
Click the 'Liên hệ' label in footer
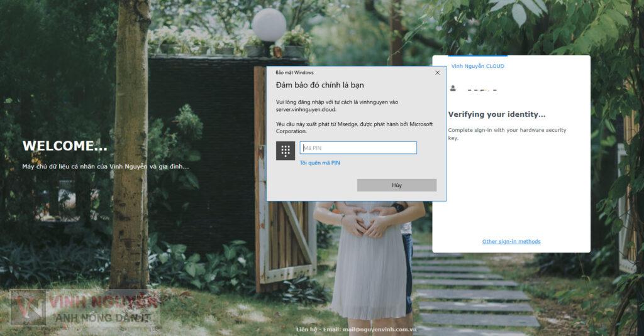pos(308,329)
